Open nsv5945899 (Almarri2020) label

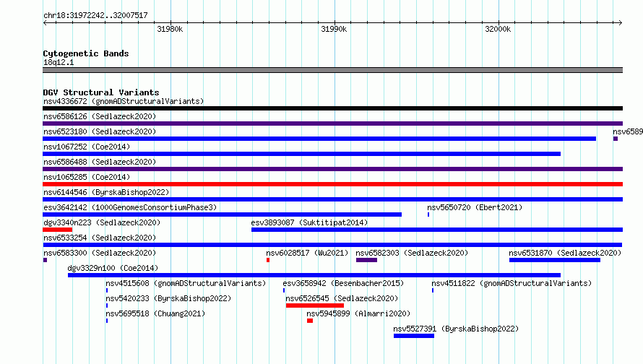358,313
